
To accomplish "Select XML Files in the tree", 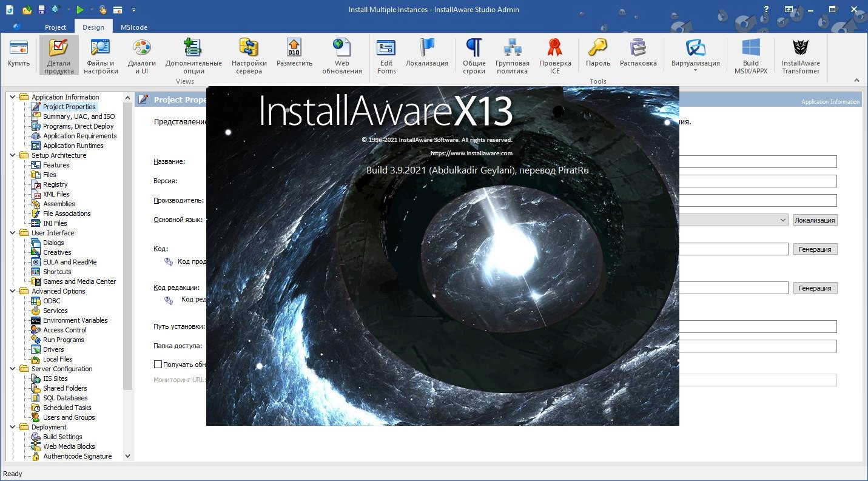I will tap(56, 194).
